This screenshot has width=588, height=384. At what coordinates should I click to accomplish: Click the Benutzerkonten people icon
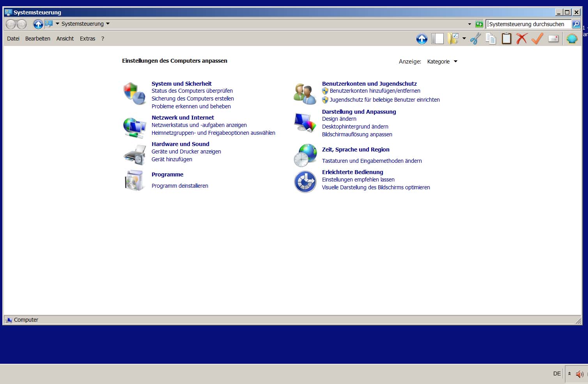pyautogui.click(x=305, y=94)
